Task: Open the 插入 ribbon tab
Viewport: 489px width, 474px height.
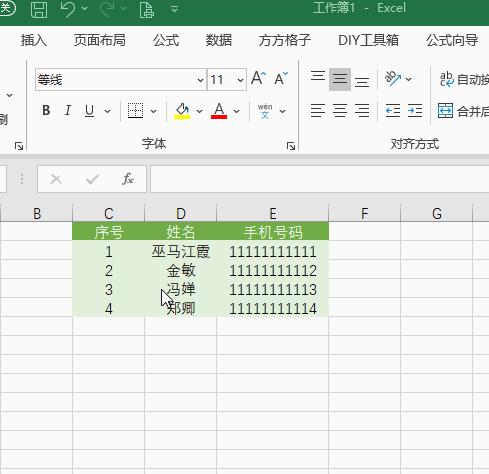Action: [34, 40]
